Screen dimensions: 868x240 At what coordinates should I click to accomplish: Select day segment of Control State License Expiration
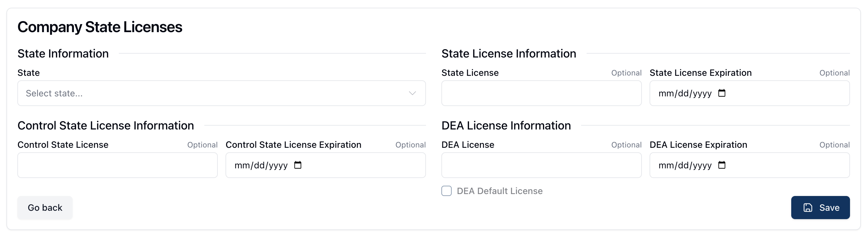pyautogui.click(x=259, y=165)
